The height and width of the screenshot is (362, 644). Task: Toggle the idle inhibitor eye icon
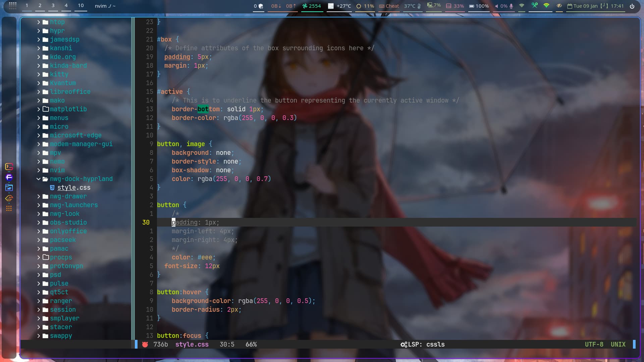pos(559,6)
